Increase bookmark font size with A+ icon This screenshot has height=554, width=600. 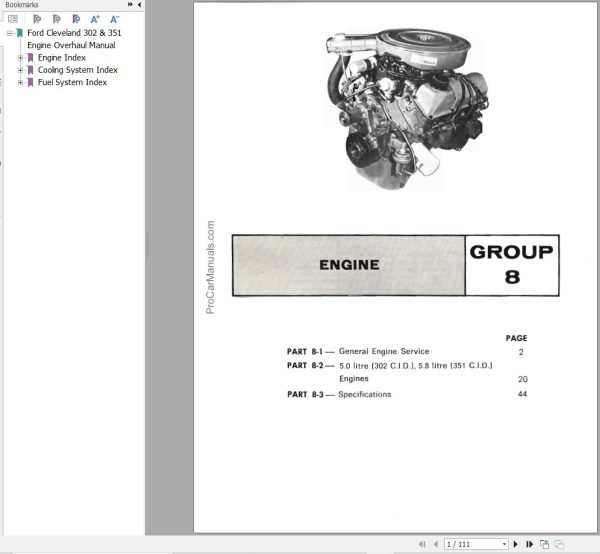tap(95, 19)
